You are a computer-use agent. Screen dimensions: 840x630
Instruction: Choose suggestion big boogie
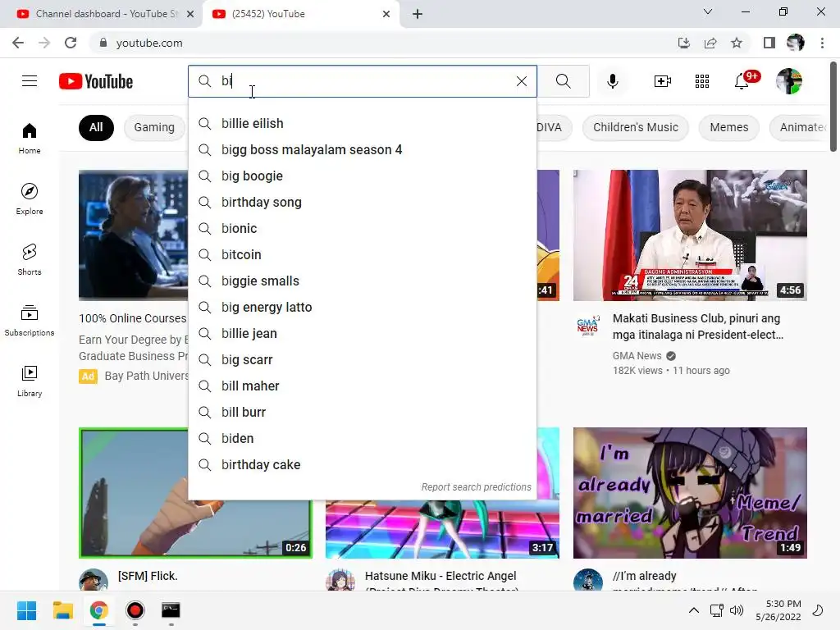coord(363,176)
